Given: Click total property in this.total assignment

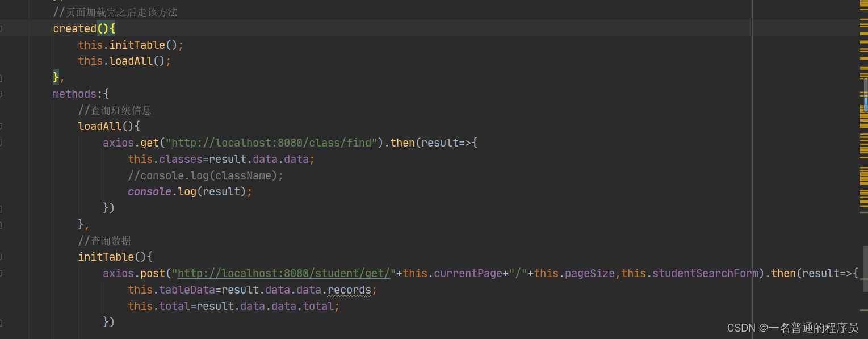Looking at the screenshot, I should [174, 306].
